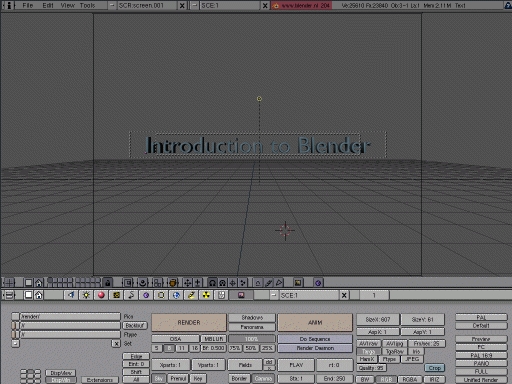Select the radiosity buttons radiation icon
The width and height of the screenshot is (512, 384).
point(206,295)
